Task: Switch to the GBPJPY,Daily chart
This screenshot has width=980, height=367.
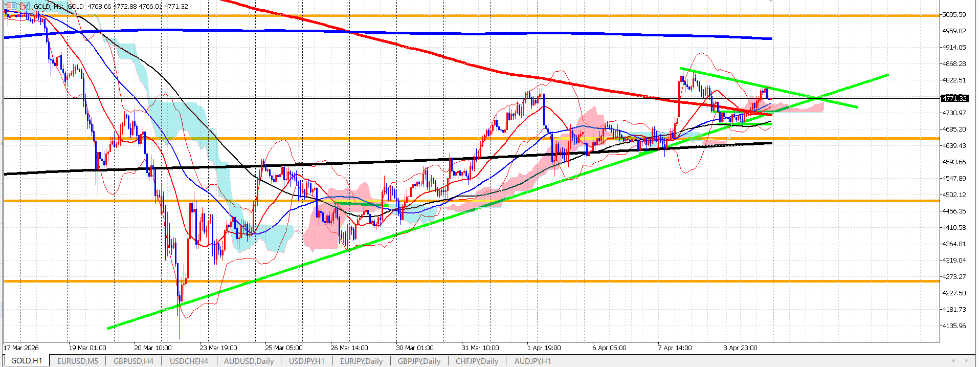Action: pos(419,361)
